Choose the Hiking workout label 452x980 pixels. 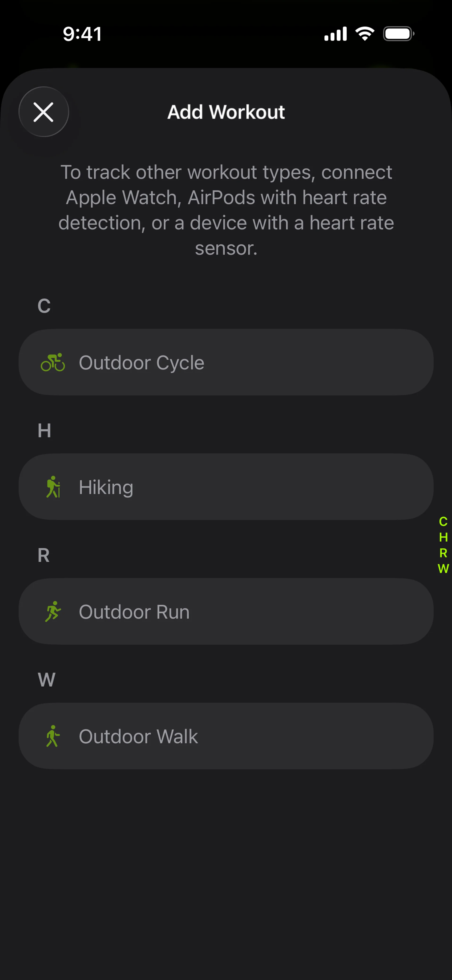click(x=106, y=487)
